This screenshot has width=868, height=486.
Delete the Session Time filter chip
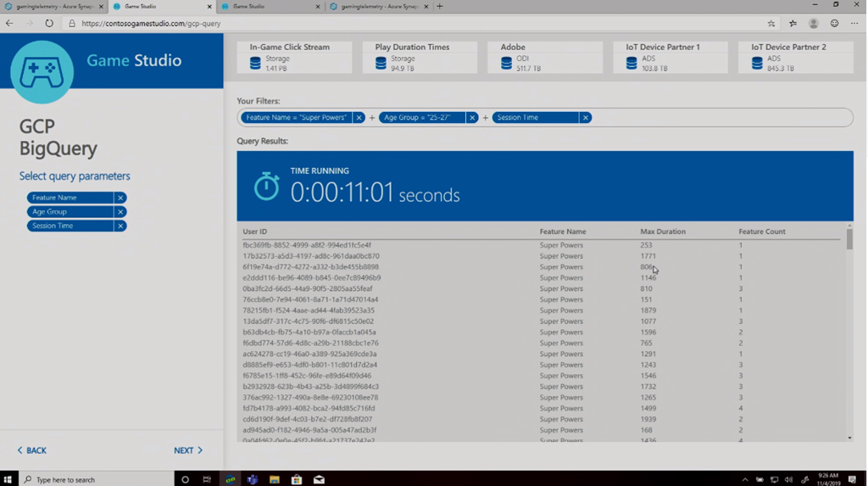coord(585,118)
